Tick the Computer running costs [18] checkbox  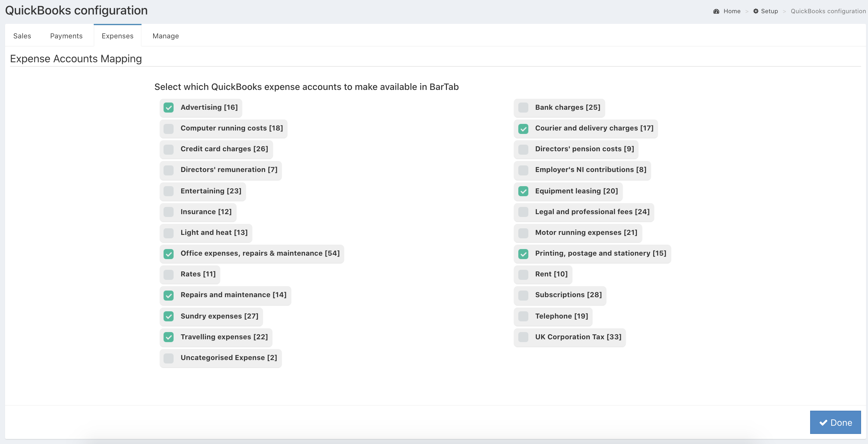pos(169,128)
